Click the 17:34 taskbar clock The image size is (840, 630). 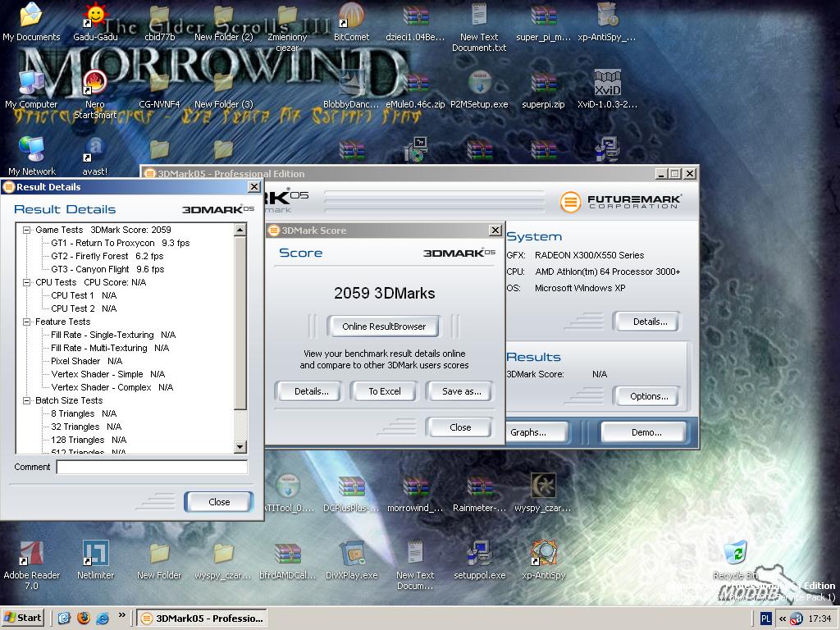coord(819,619)
